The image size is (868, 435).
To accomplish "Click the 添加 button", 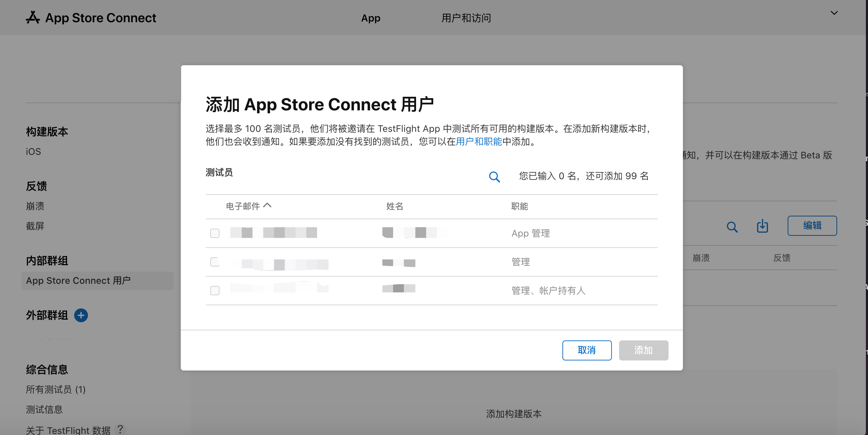I will [643, 350].
